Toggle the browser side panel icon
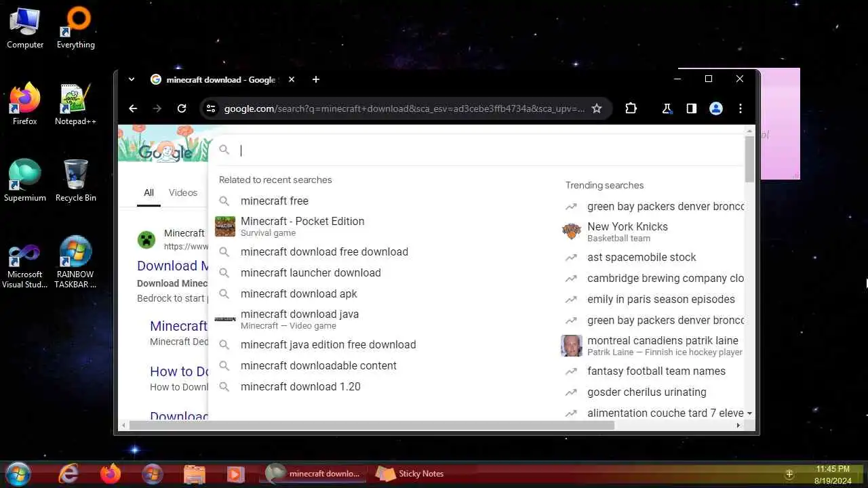Screen dimensions: 868x488 click(x=691, y=108)
